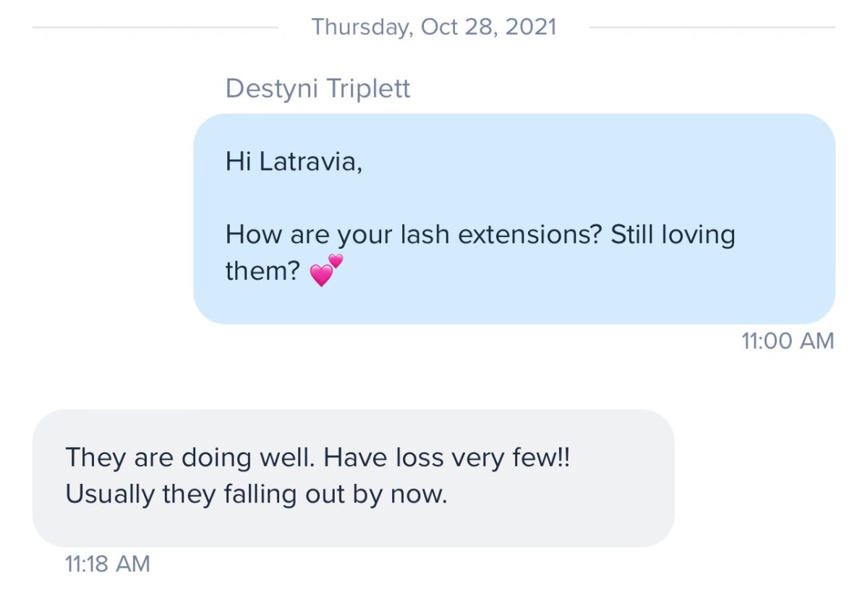Viewport: 868px width, 598px height.
Task: Click the "Still loving" text
Action: [x=673, y=235]
